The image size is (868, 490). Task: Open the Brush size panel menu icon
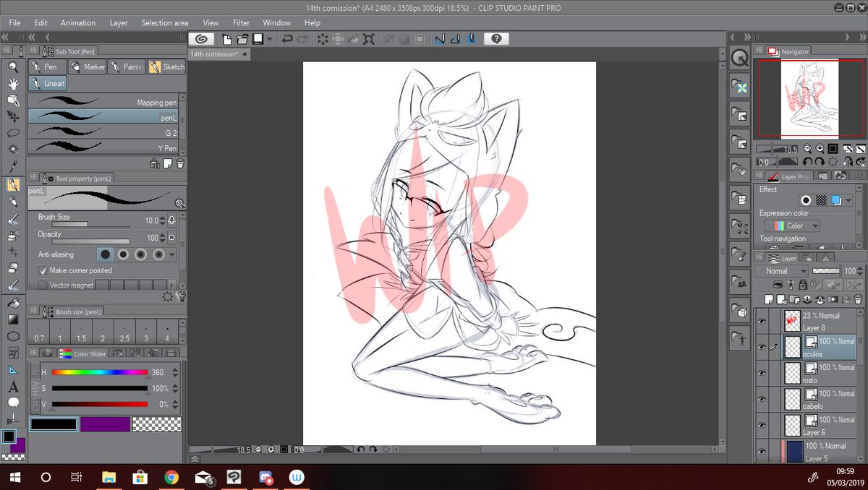tap(33, 311)
